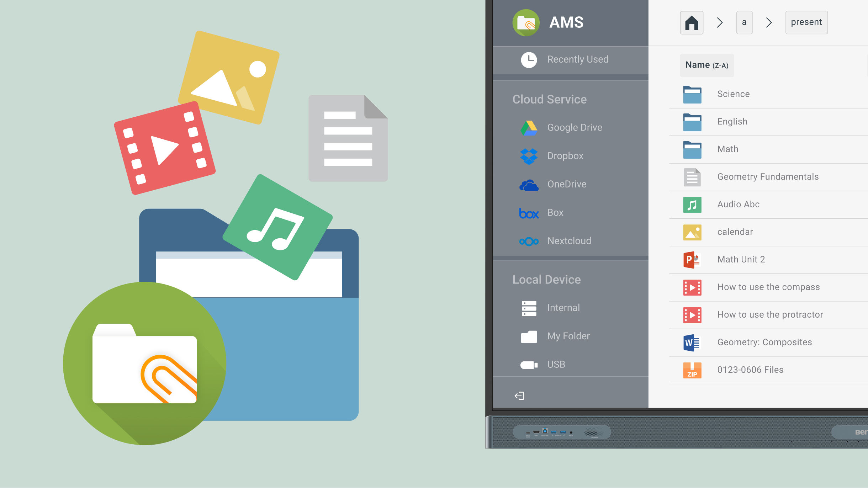
Task: Select Nextcloud storage
Action: tap(569, 241)
